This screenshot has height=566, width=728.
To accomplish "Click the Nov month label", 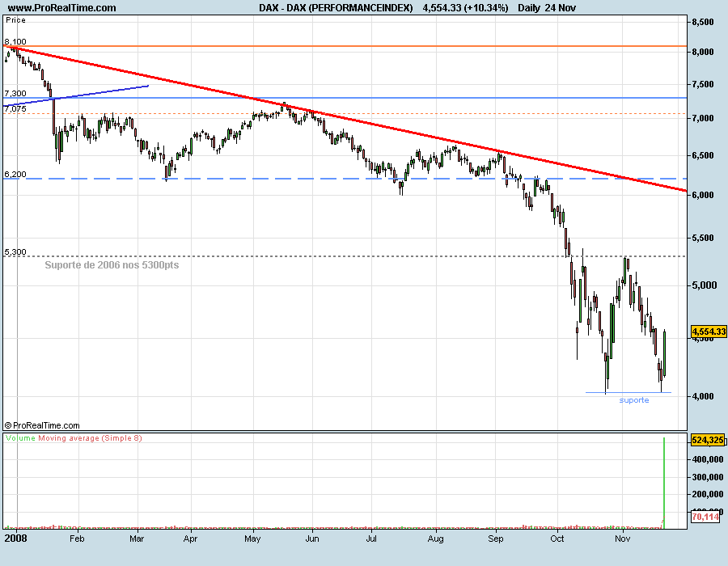I will pos(622,539).
